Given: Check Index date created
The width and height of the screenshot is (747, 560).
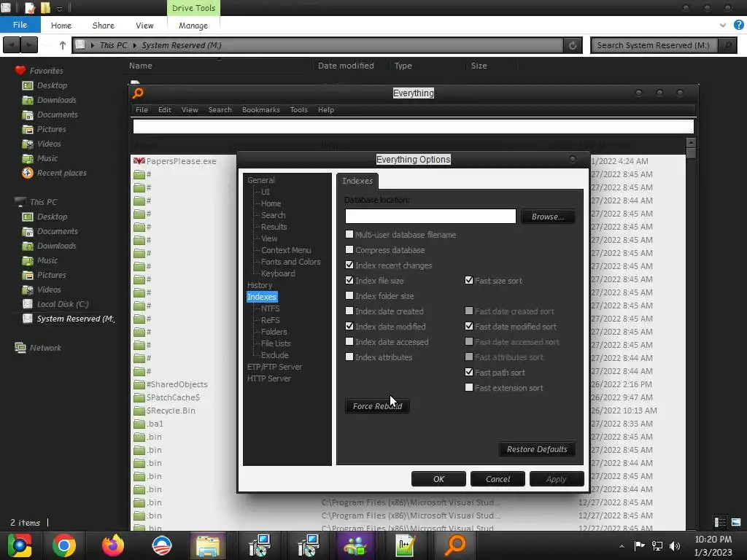Looking at the screenshot, I should 349,311.
